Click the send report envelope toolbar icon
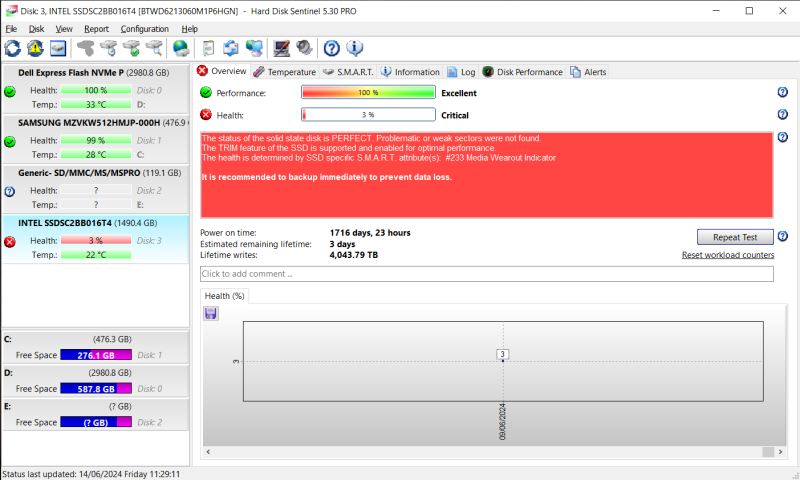Screen dimensions: 800x480 point(231,48)
